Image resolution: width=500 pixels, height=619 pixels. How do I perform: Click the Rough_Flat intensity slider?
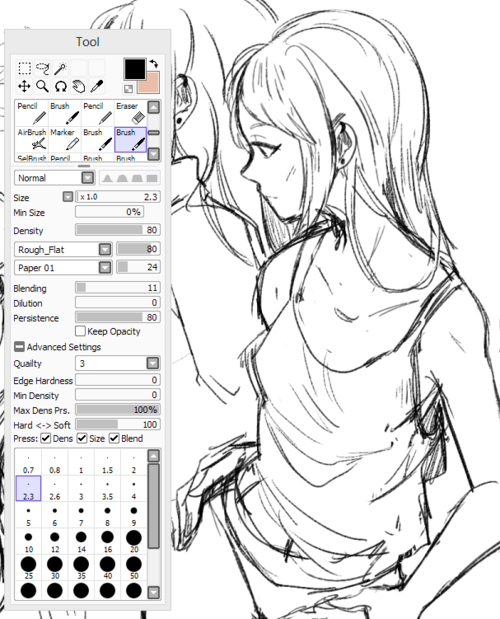[139, 249]
